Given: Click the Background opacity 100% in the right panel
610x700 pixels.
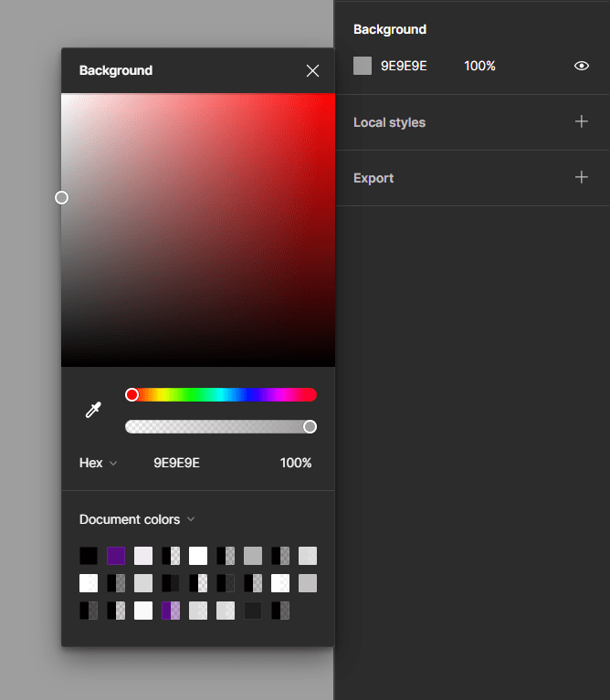Looking at the screenshot, I should 479,67.
